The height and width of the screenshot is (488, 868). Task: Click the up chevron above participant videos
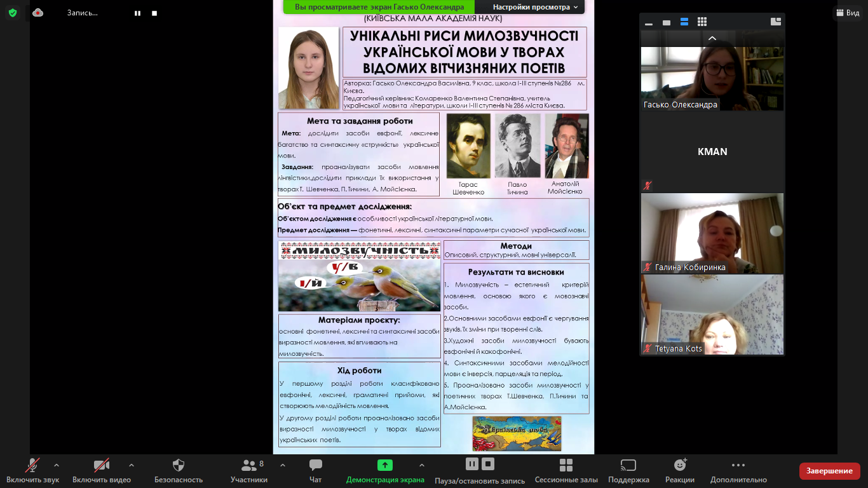(x=712, y=38)
